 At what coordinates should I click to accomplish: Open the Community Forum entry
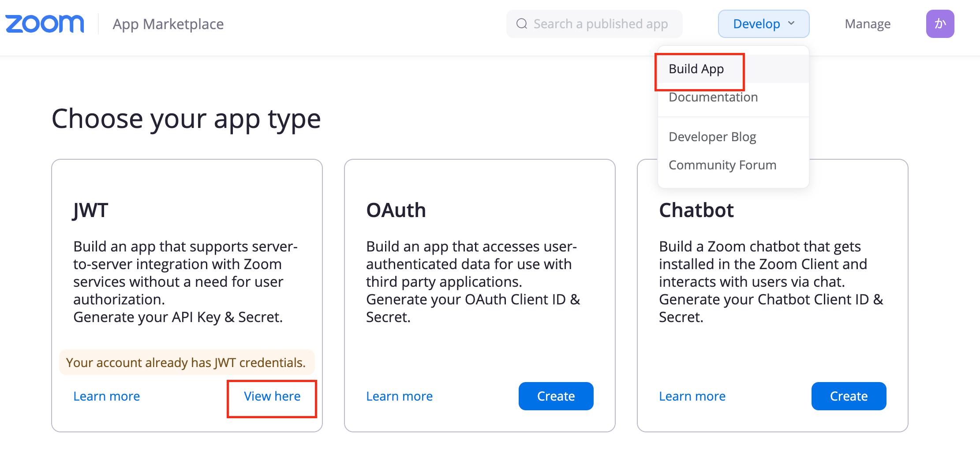click(x=722, y=165)
